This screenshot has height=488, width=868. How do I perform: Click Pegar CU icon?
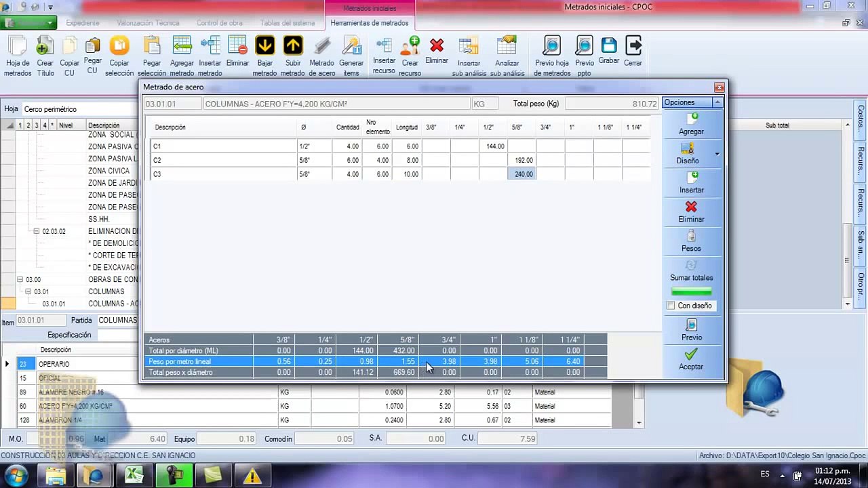(93, 46)
